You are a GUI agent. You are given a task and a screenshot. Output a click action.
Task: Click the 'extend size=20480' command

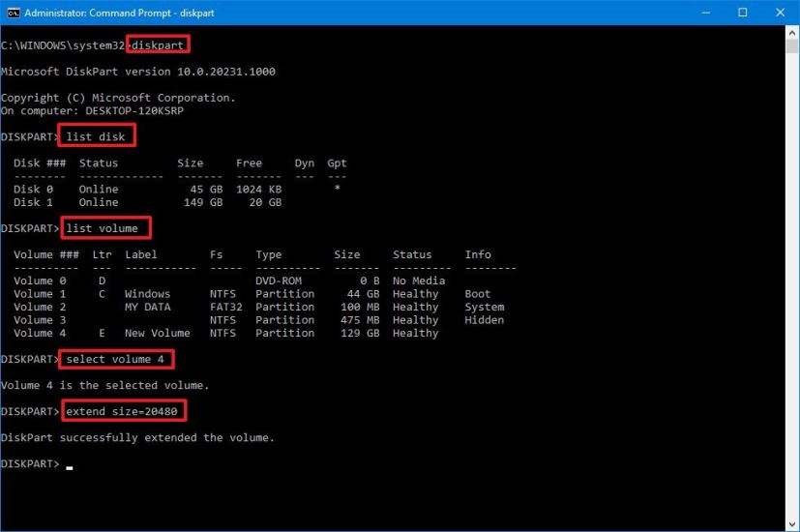pyautogui.click(x=122, y=411)
